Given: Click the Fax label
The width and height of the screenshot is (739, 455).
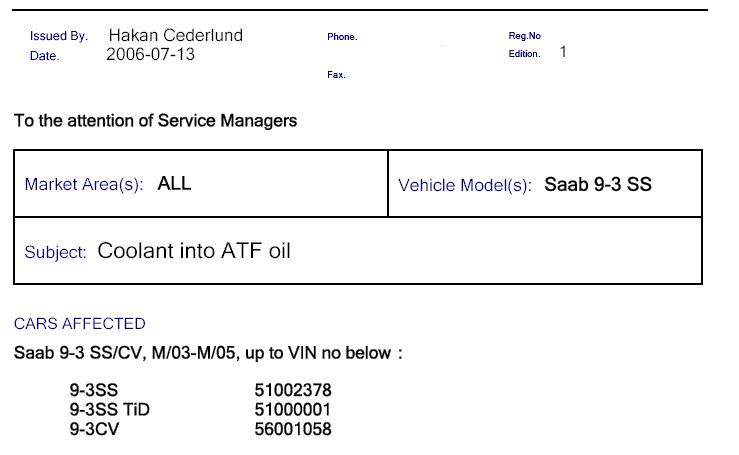Looking at the screenshot, I should 336,74.
